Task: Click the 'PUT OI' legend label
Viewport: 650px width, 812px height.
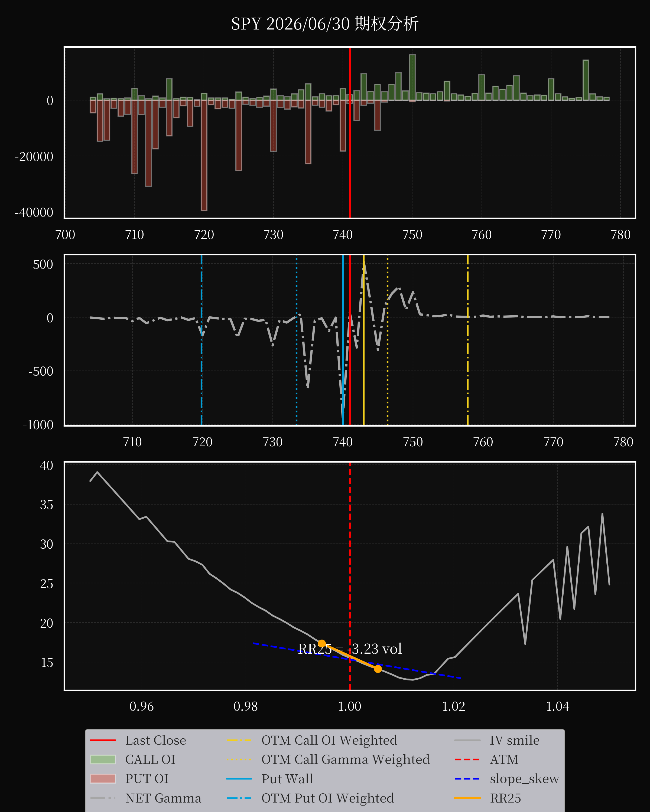Action: 147,778
